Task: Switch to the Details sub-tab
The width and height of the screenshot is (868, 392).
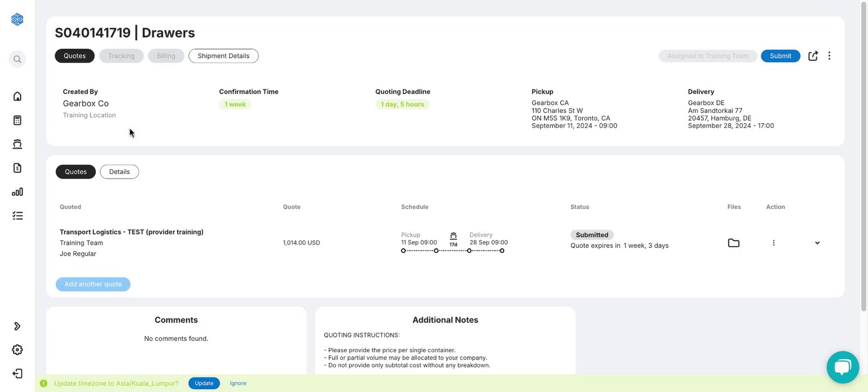Action: point(119,171)
